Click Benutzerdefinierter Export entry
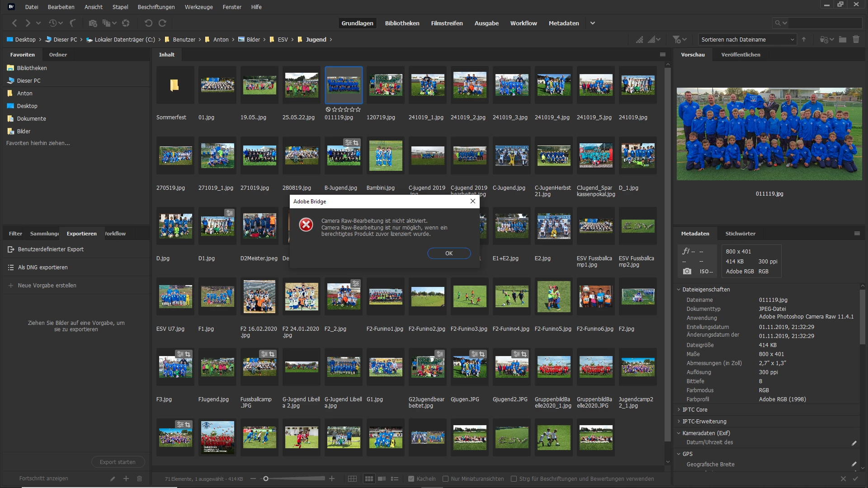The width and height of the screenshot is (868, 488). pos(51,249)
